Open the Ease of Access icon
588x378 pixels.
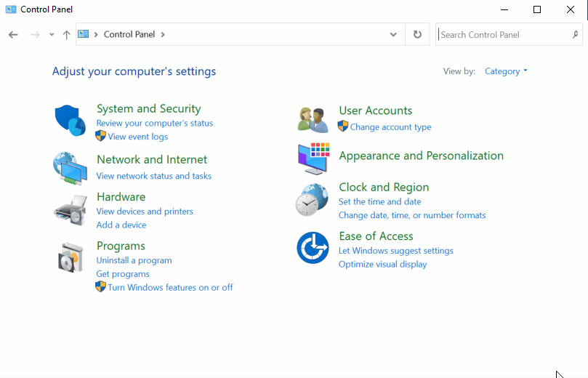tap(313, 247)
